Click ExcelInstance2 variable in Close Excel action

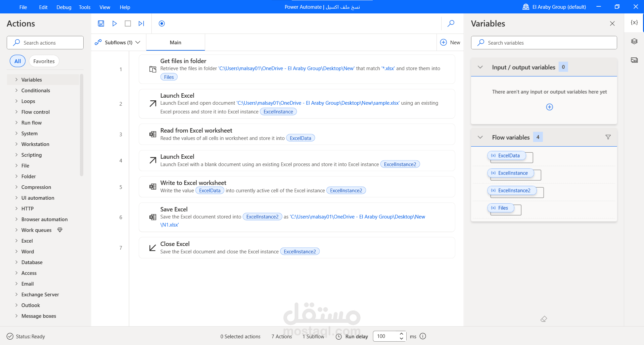tap(300, 252)
